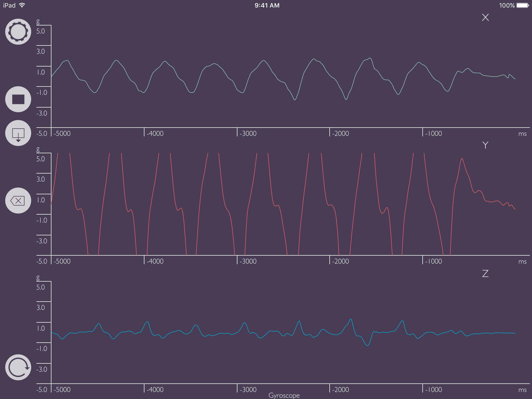Tap the stop recording square button
The image size is (532, 399).
click(18, 99)
